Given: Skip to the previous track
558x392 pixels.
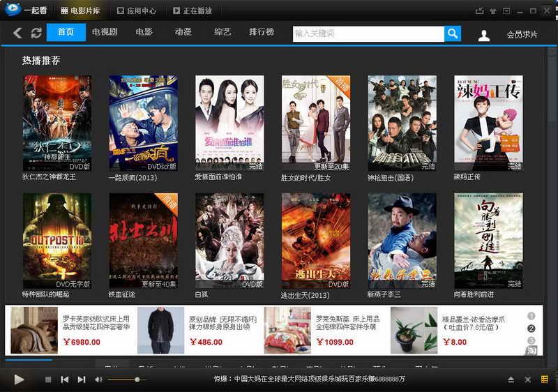Looking at the screenshot, I should (x=65, y=379).
